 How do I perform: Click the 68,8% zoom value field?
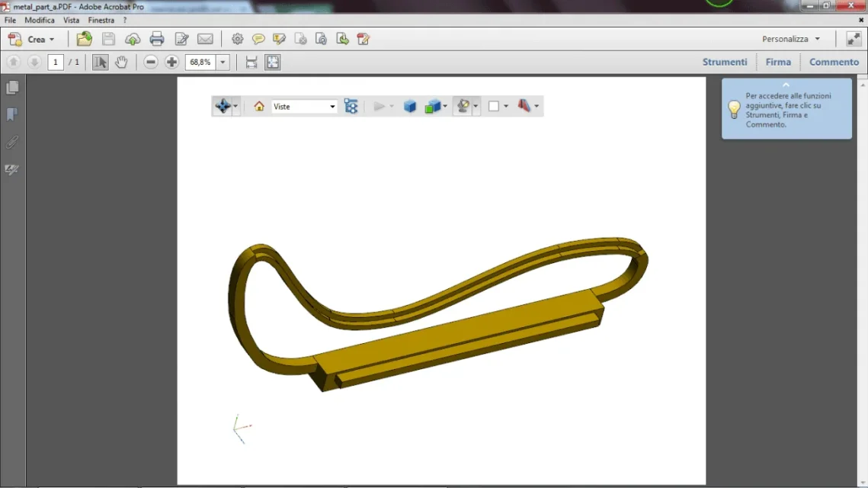click(200, 62)
